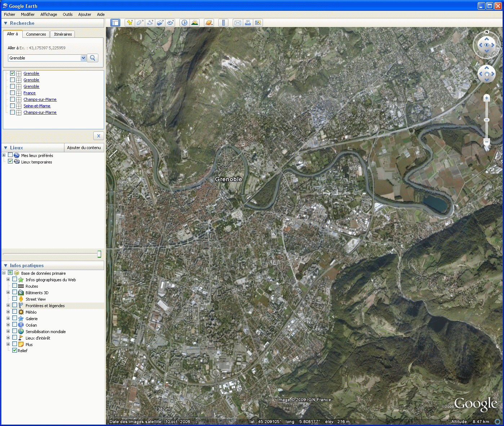
Task: Uncheck the first Grenoble search result
Action: coord(12,73)
